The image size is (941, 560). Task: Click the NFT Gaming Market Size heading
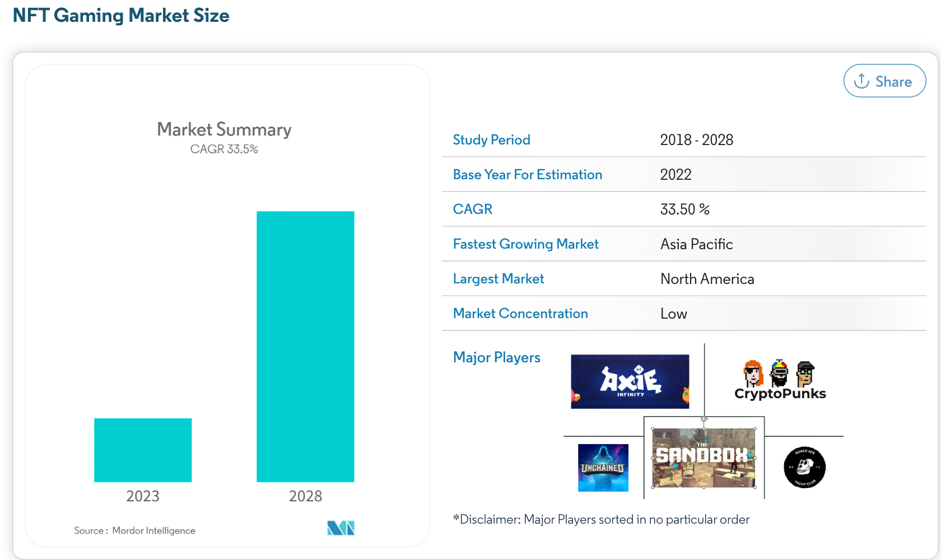[121, 15]
